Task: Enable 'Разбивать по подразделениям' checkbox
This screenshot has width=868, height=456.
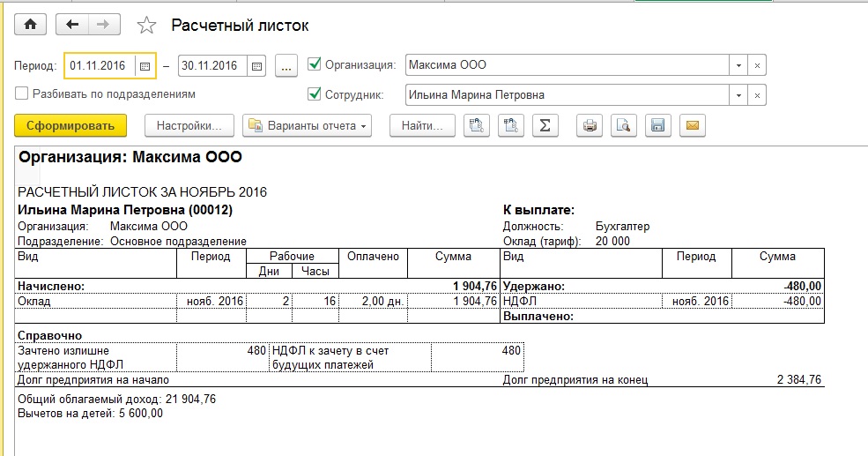Action: click(22, 93)
